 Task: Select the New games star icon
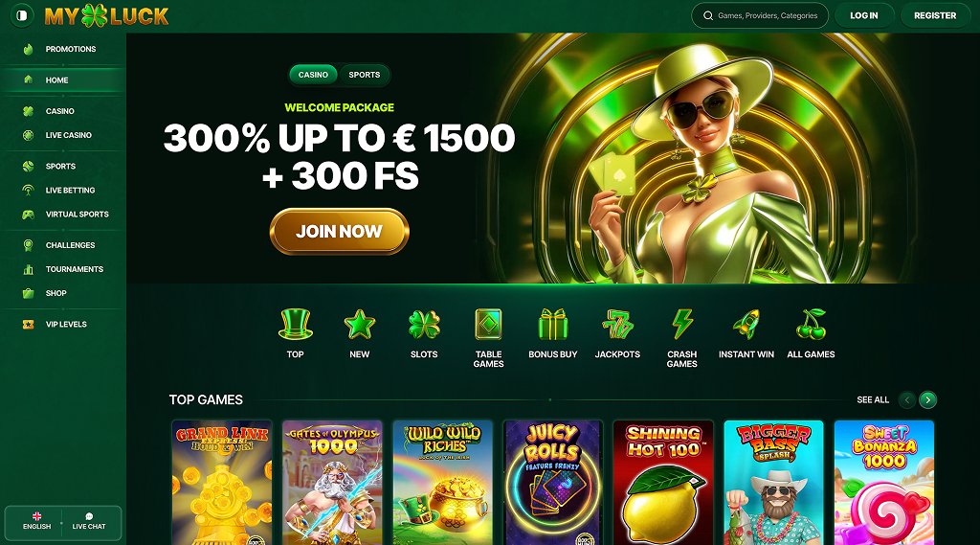pos(360,324)
